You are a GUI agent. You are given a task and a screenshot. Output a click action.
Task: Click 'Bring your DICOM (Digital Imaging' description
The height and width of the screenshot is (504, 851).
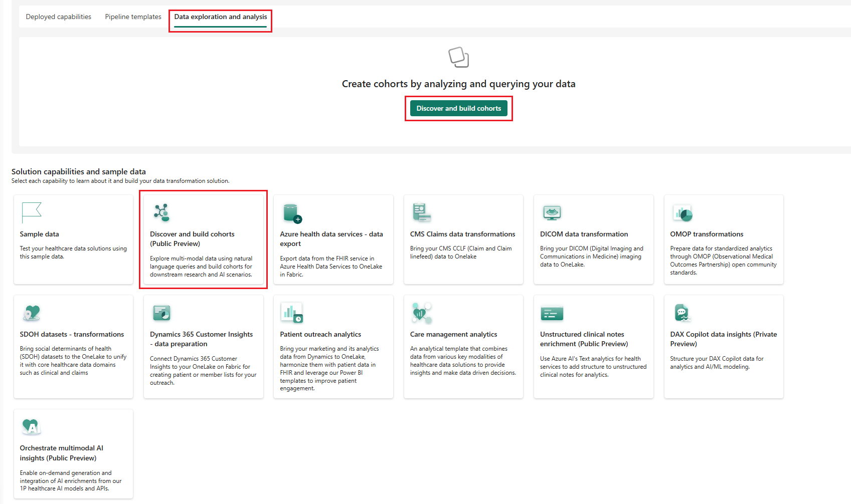click(x=592, y=257)
